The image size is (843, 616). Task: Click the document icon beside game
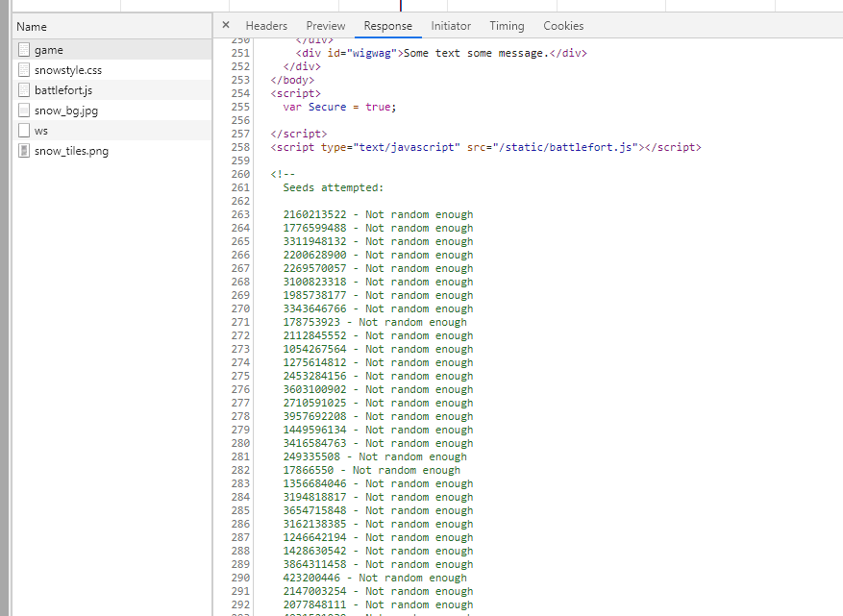pyautogui.click(x=24, y=50)
